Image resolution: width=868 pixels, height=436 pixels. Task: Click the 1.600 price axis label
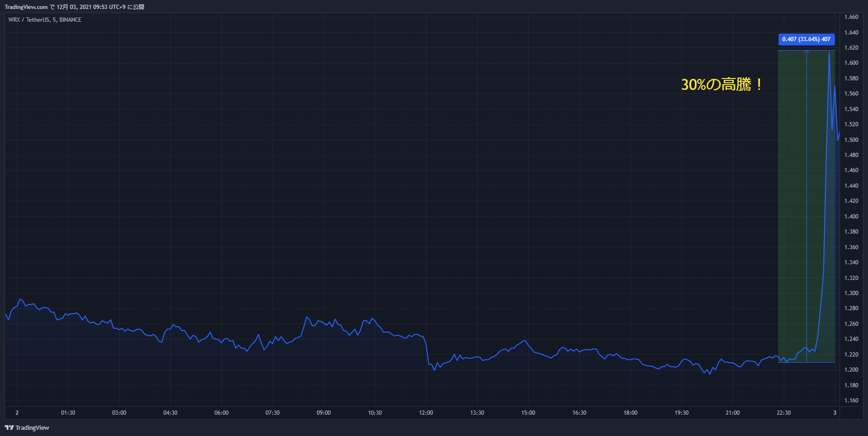point(851,63)
